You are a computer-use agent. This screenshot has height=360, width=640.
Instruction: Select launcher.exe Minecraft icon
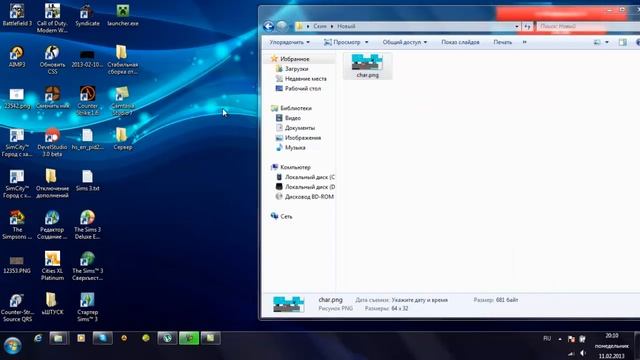pos(123,15)
